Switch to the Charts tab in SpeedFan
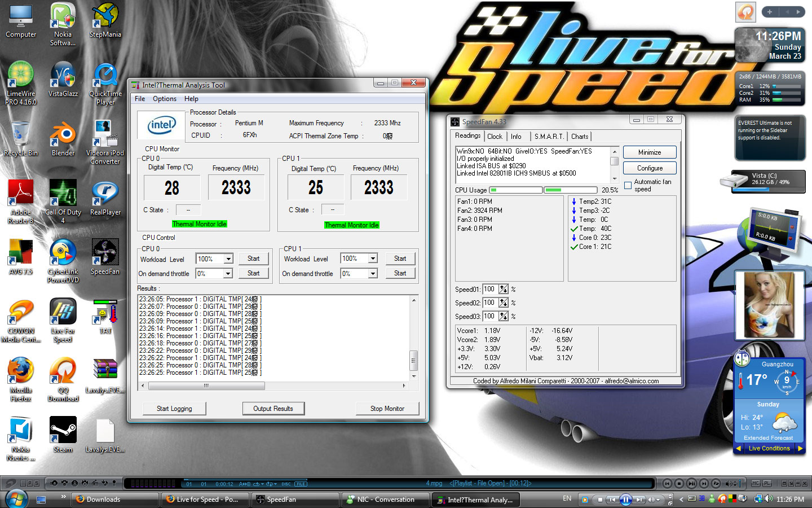This screenshot has width=812, height=508. click(580, 137)
